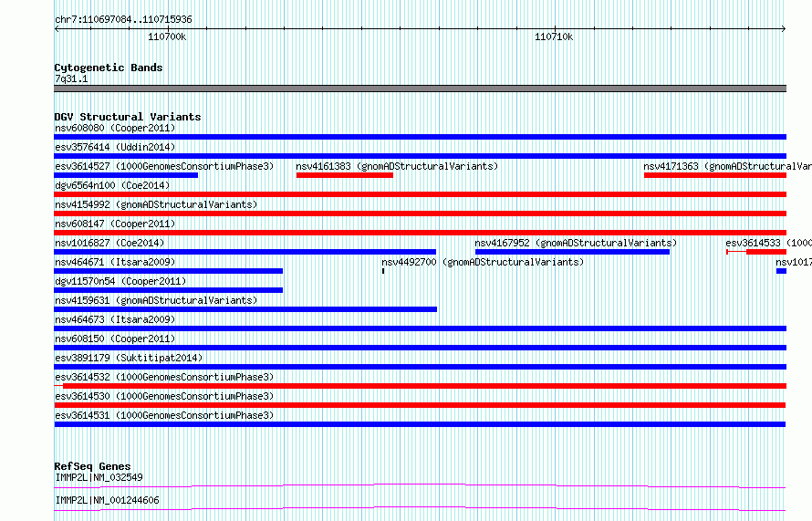Click the blue esv3614527 variant bar
This screenshot has width=812, height=521.
[x=126, y=175]
